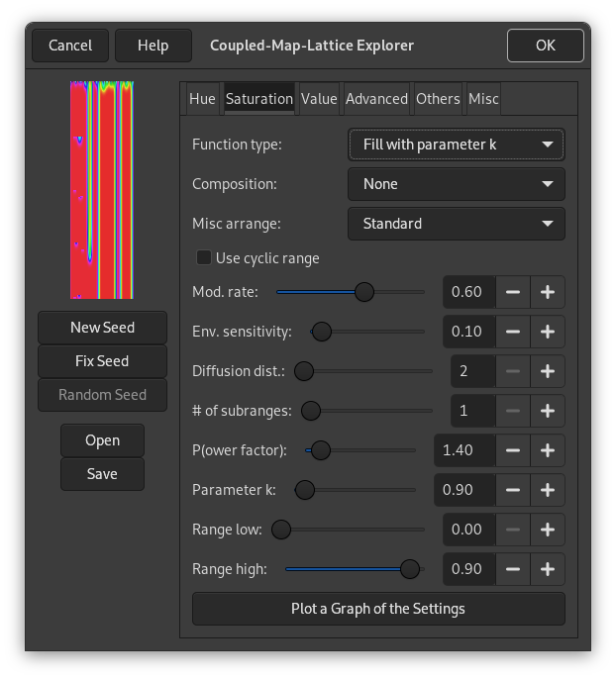Image resolution: width=616 pixels, height=679 pixels.
Task: Increase Env. sensitivity with plus icon
Action: pyautogui.click(x=548, y=332)
